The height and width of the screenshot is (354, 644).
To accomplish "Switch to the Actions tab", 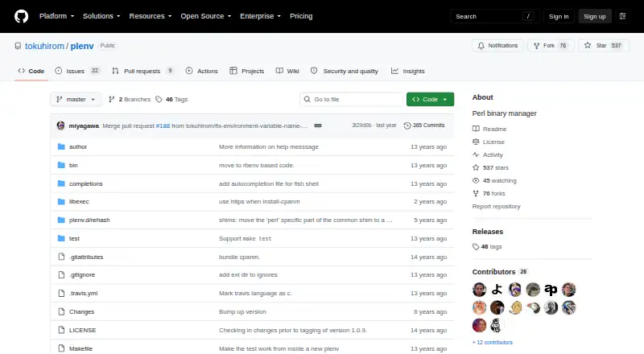I will (202, 71).
